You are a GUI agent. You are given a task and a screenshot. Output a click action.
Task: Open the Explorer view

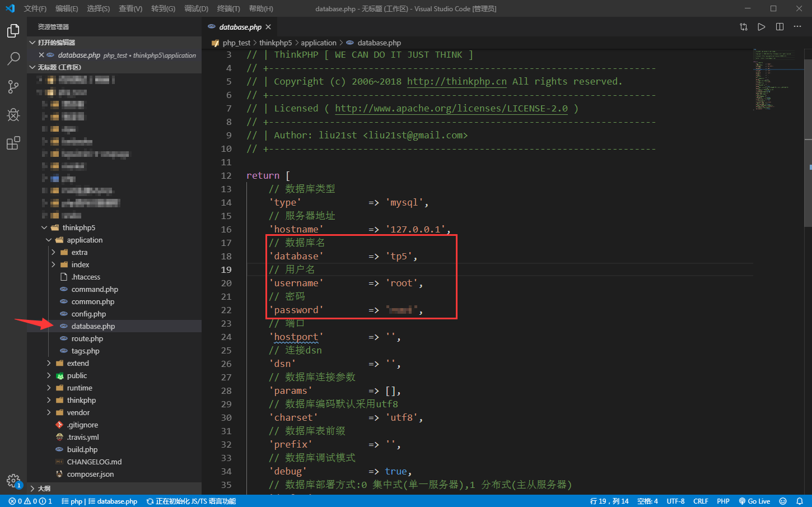(13, 31)
